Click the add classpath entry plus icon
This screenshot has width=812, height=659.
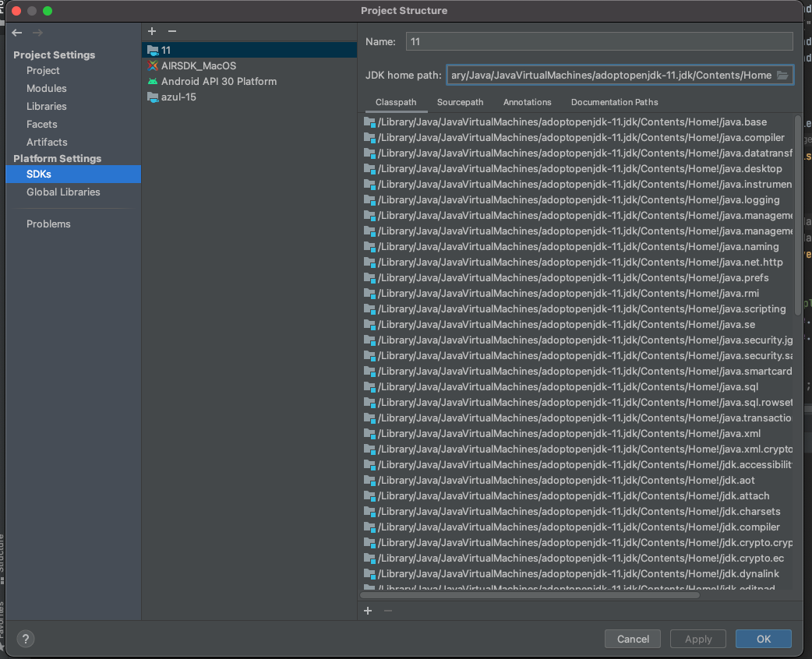pyautogui.click(x=367, y=611)
